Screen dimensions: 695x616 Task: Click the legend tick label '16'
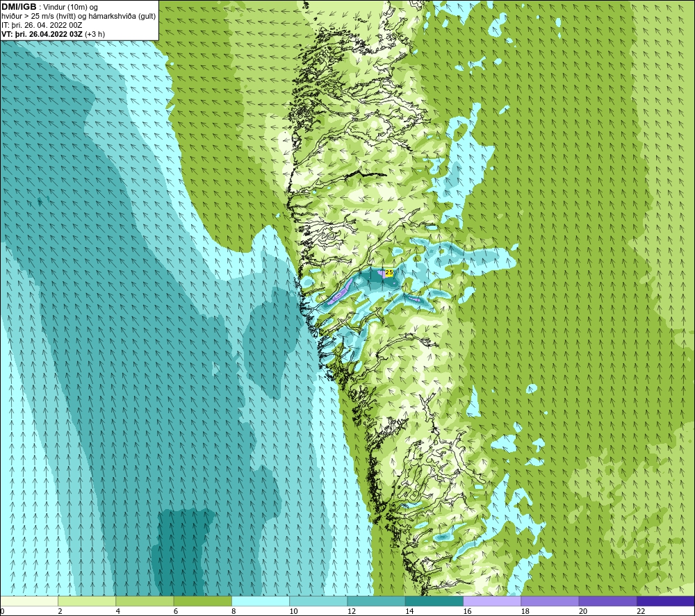[467, 611]
